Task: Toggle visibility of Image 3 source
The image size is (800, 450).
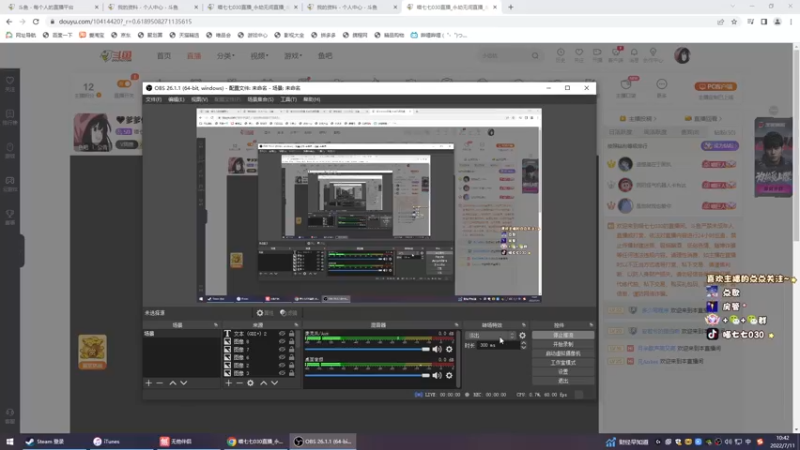Action: [x=282, y=373]
